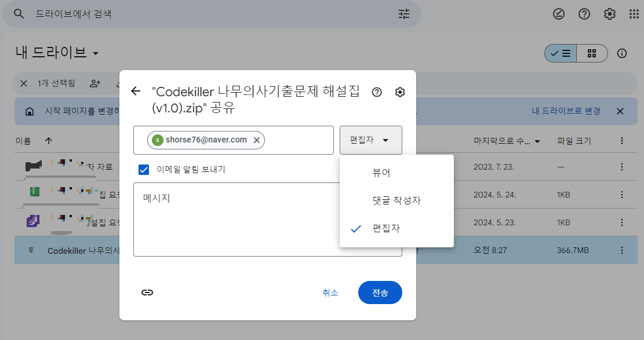
Task: Select the Codekiller 나무의사 file name
Action: (83, 250)
